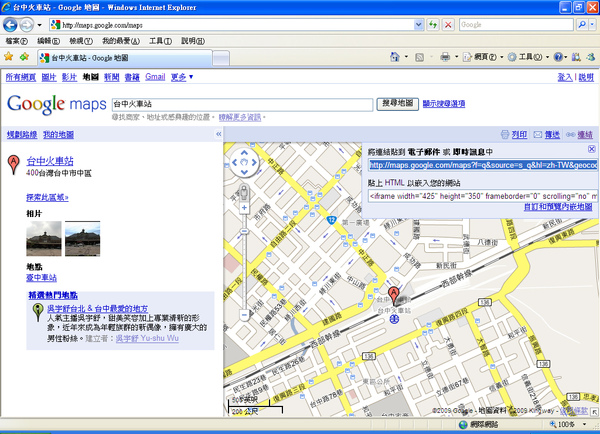600x434 pixels.
Task: Click the pan-right arrow on map control
Action: [254, 163]
